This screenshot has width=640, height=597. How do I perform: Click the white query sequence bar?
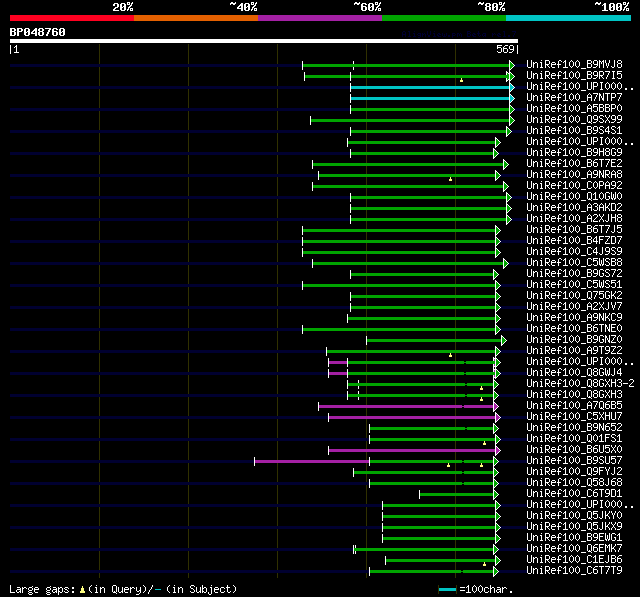pos(264,41)
